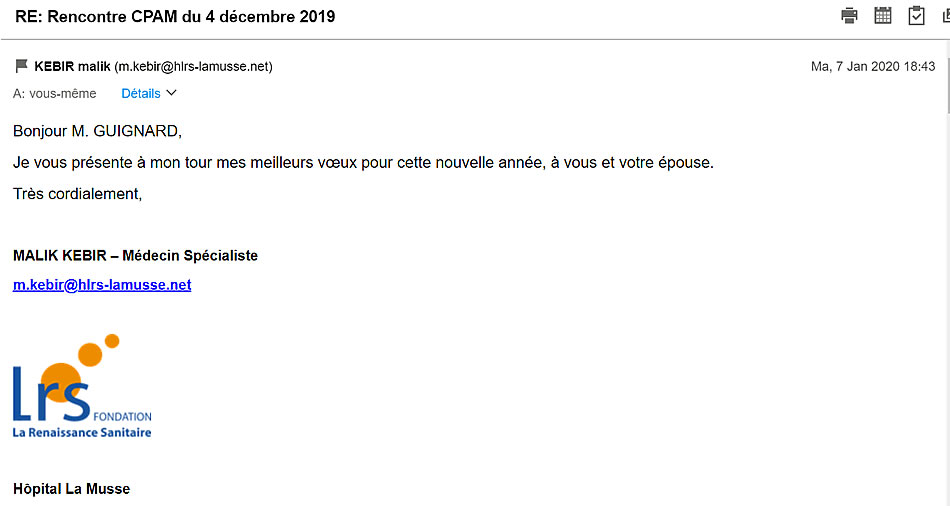Click the LRS Fondation logo image
This screenshot has width=950, height=506.
tap(80, 388)
